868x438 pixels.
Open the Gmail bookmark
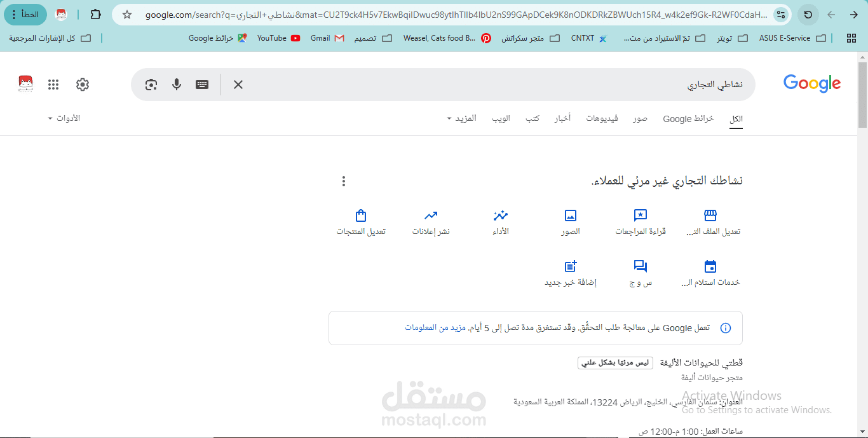pos(327,38)
